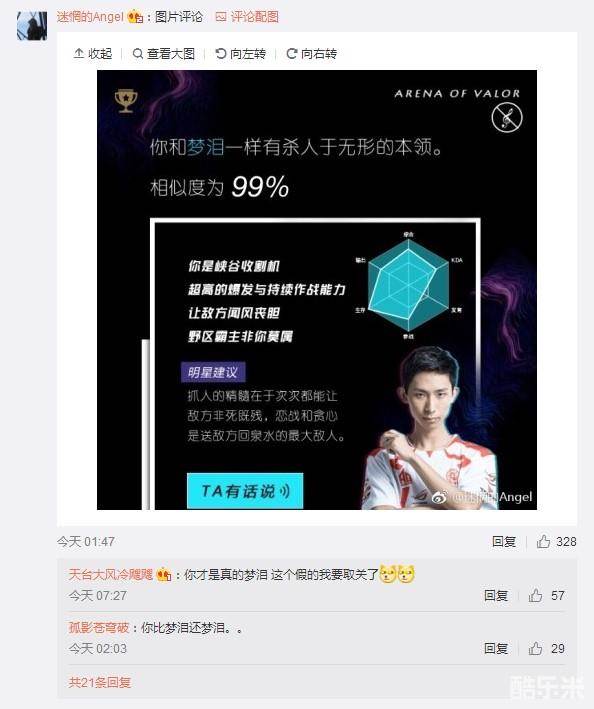Click VIP badge next to 天台大风冷飕飕

click(163, 575)
